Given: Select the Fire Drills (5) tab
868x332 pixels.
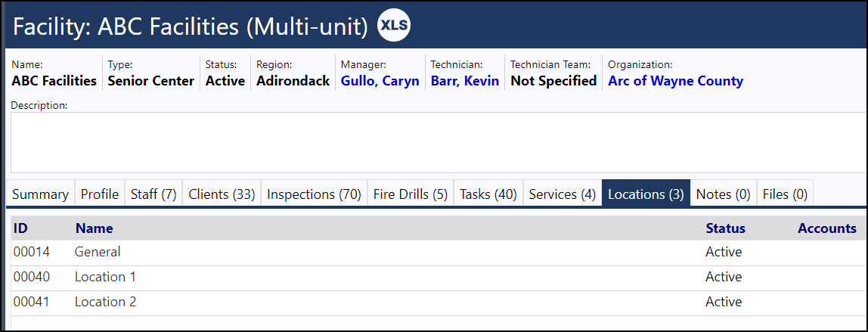Looking at the screenshot, I should (x=411, y=194).
